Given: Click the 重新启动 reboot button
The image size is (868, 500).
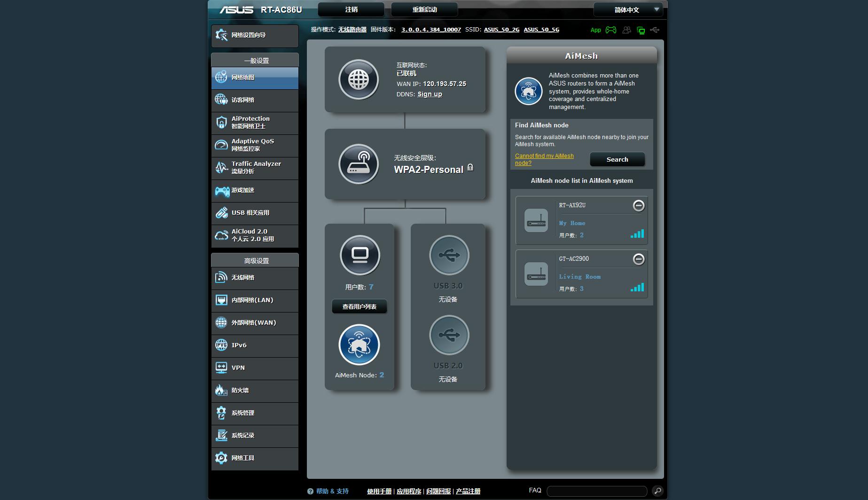Looking at the screenshot, I should [x=424, y=9].
